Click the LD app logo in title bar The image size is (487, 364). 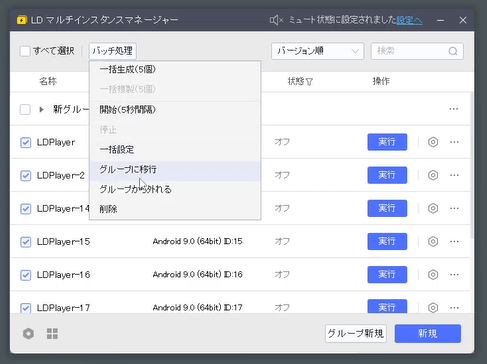[x=22, y=20]
